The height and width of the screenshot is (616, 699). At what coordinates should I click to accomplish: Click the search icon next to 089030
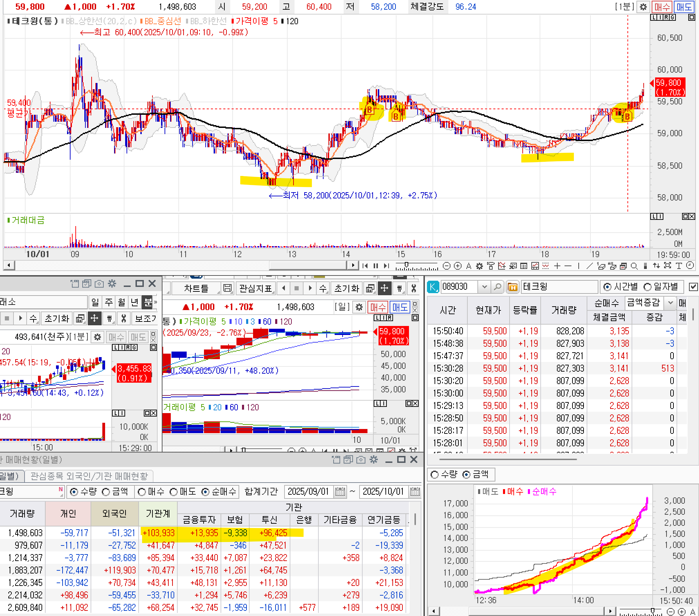497,287
